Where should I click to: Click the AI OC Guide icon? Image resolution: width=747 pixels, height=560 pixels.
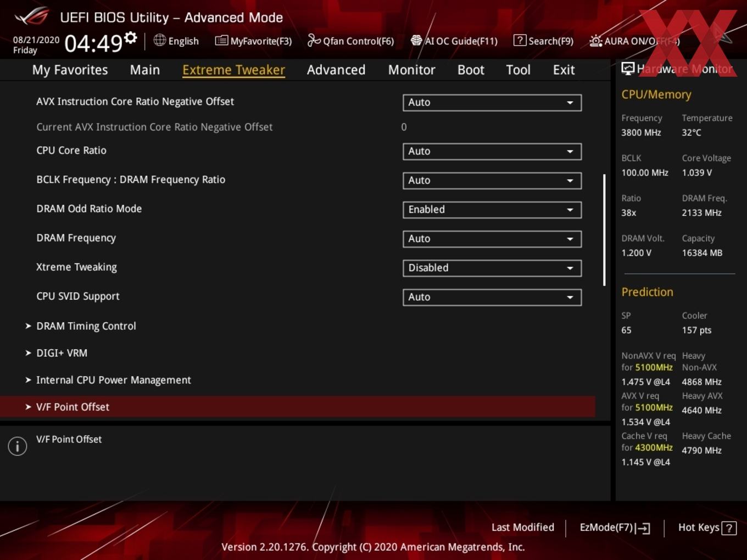(416, 40)
